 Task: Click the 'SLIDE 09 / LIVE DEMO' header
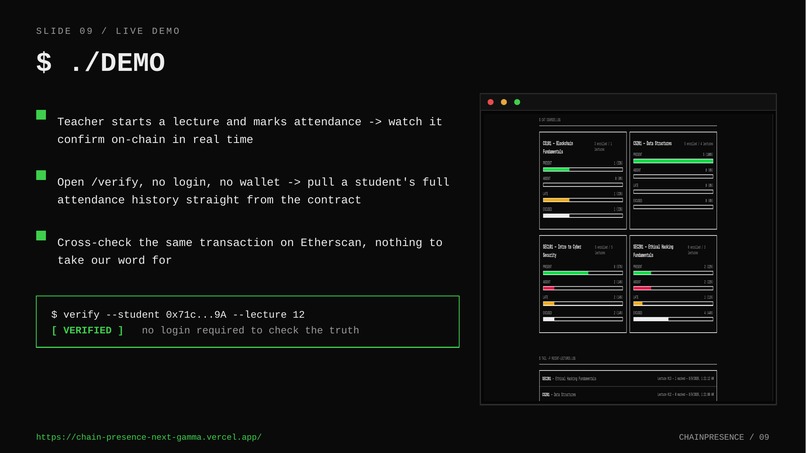tap(108, 31)
